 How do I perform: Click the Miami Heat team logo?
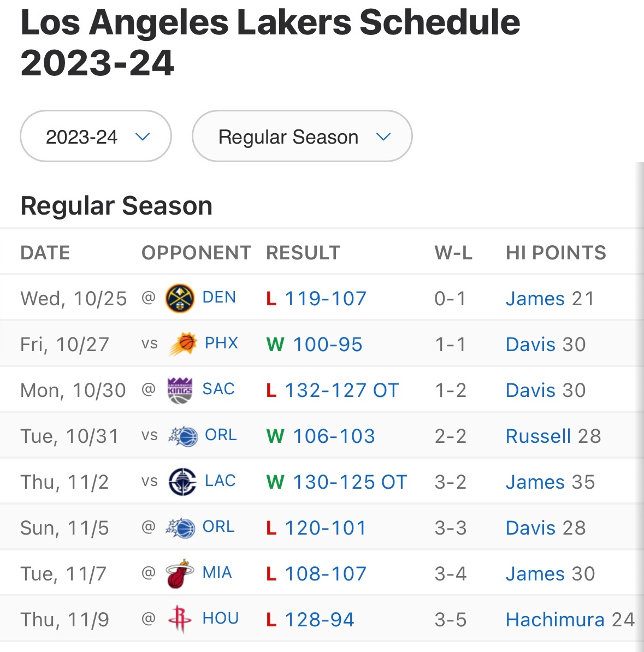pos(180,573)
